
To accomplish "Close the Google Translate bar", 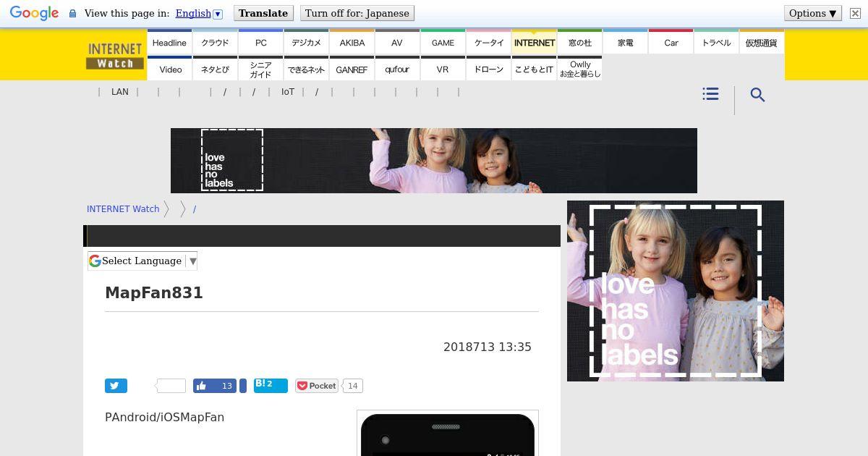I will (x=855, y=13).
